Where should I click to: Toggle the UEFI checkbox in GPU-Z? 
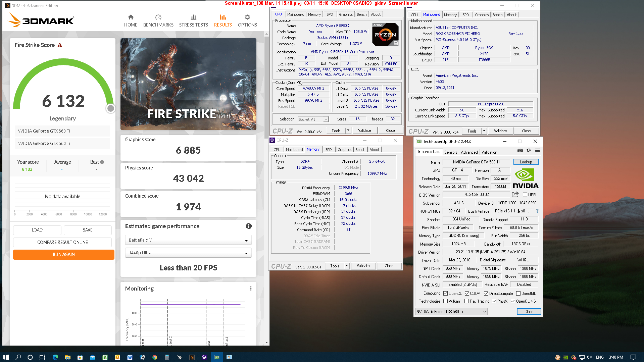point(525,195)
